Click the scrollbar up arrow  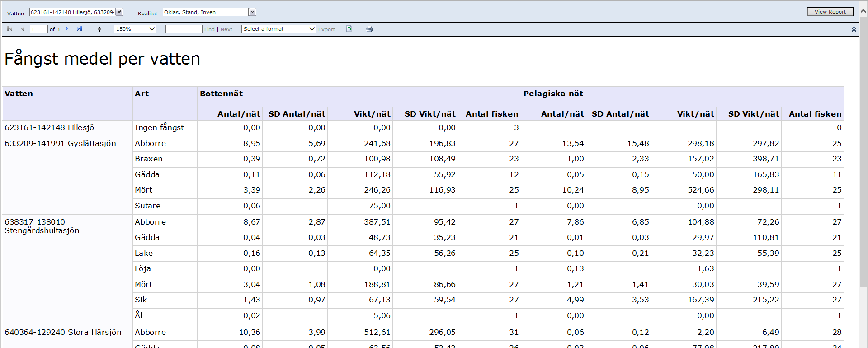[x=863, y=12]
